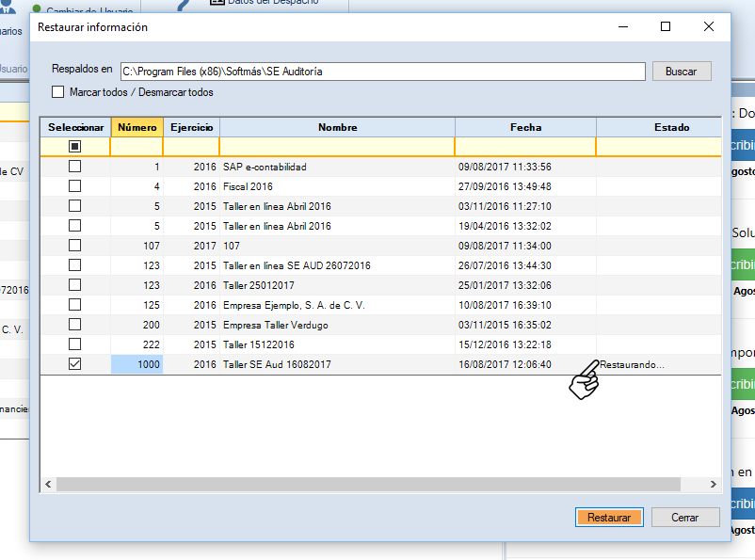Click the Ejercicio column header

click(x=191, y=127)
